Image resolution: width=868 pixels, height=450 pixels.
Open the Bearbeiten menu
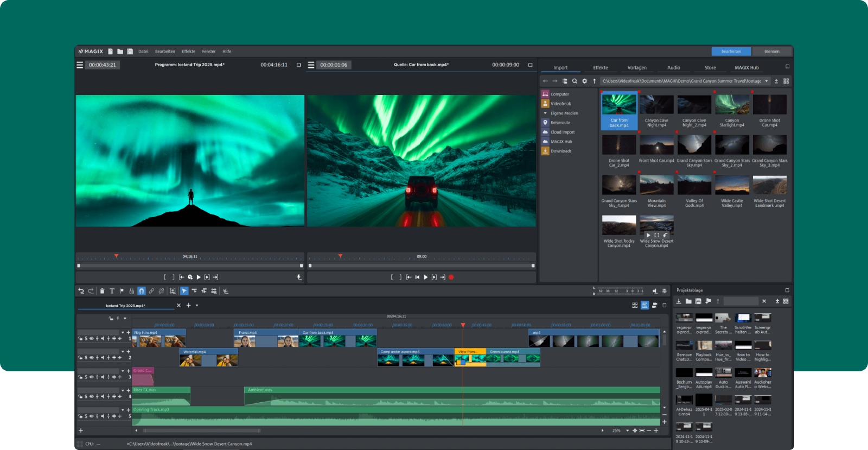pos(165,52)
